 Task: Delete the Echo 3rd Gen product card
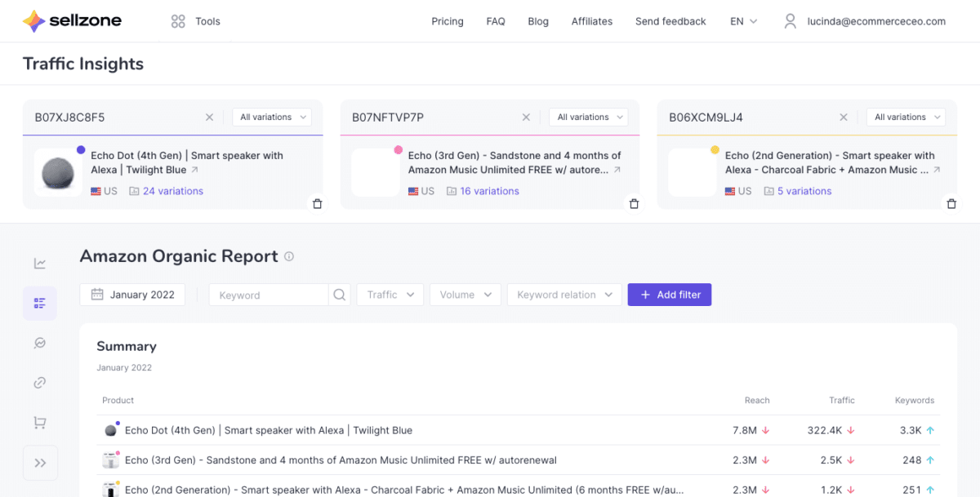634,204
